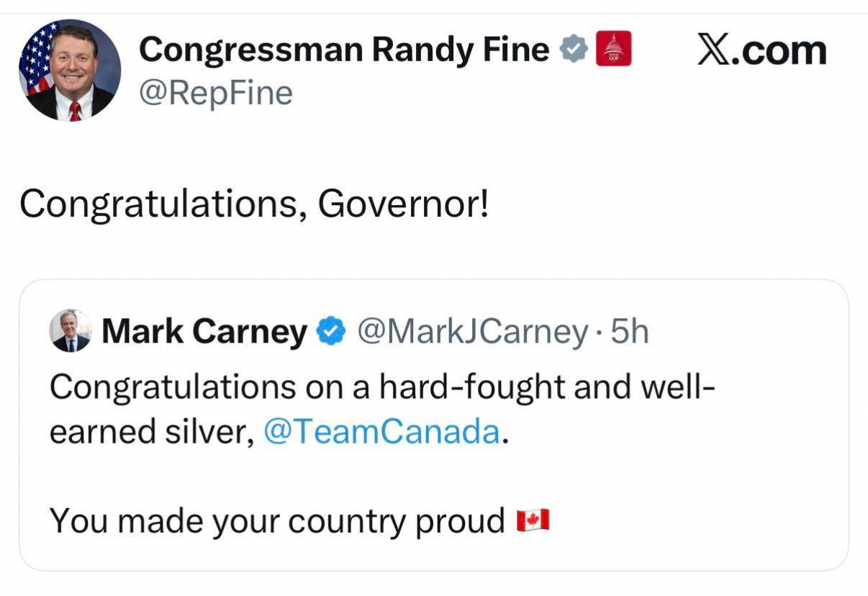Click the blue verified checkmark beside Mark Carney
Screen dimensions: 868x596
[330, 332]
